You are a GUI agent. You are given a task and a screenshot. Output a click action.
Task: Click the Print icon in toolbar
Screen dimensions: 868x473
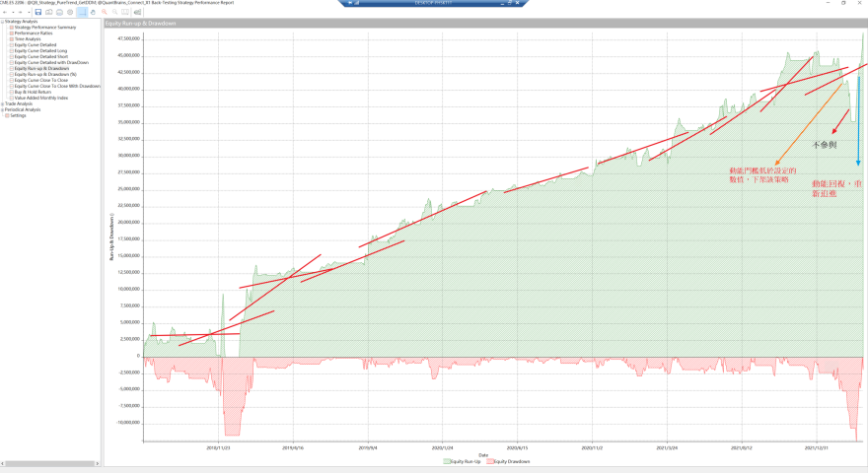point(59,12)
